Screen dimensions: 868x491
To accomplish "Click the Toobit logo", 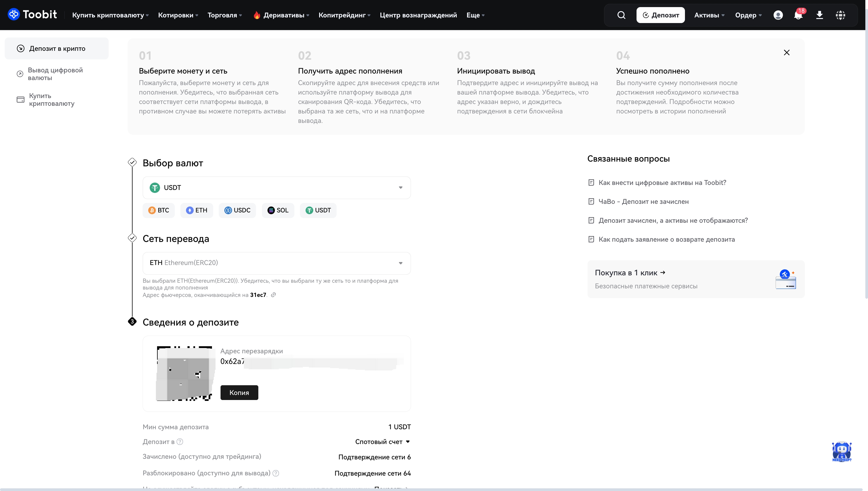I will [x=32, y=14].
